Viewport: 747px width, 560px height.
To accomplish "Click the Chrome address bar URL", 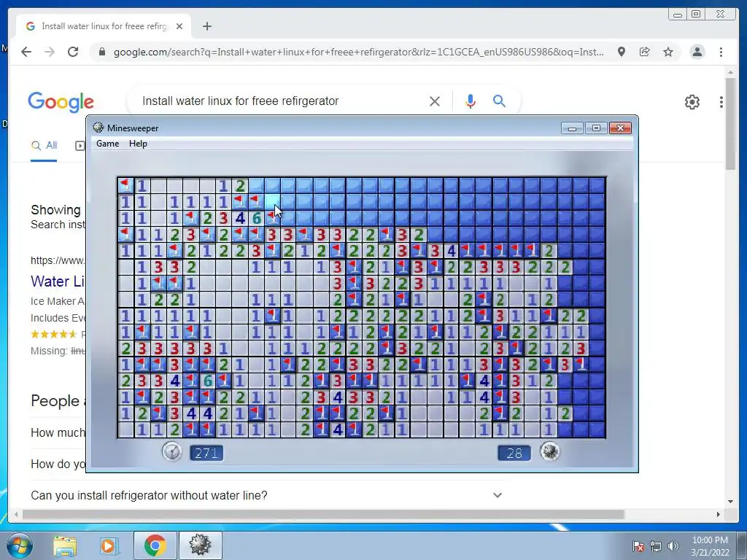I will coord(358,52).
